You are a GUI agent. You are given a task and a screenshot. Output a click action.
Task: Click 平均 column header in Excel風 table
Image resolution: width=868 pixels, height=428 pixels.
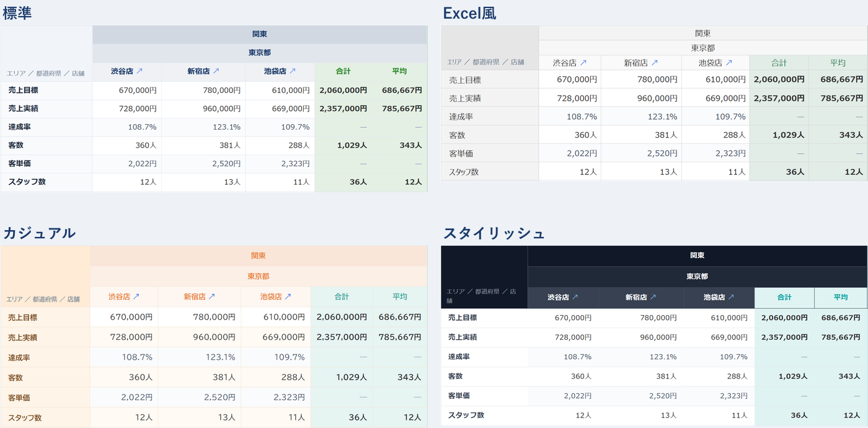click(x=838, y=63)
